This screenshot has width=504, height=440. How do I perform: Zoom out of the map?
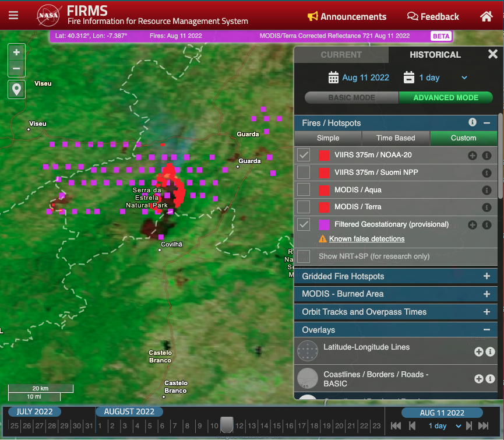click(16, 68)
